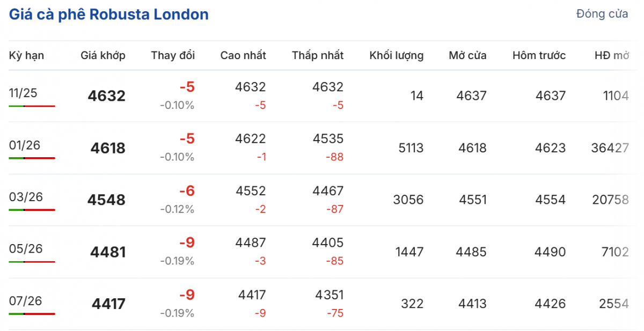Click the price range bar under 11/25

(32, 106)
